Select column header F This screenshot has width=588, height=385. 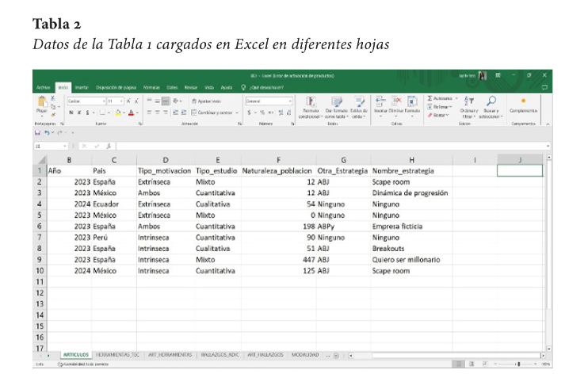[x=278, y=160]
